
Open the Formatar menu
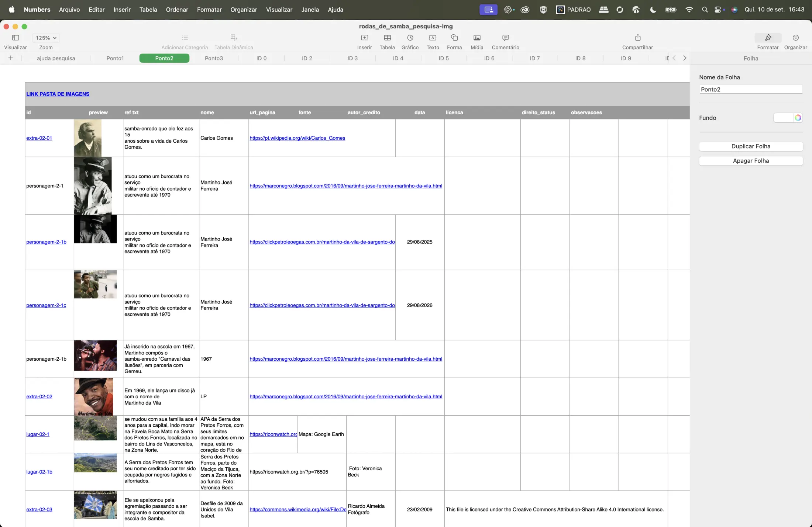click(x=209, y=10)
